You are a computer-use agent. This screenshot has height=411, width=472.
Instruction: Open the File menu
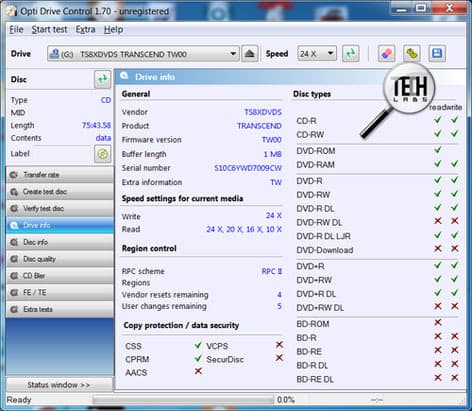point(16,29)
